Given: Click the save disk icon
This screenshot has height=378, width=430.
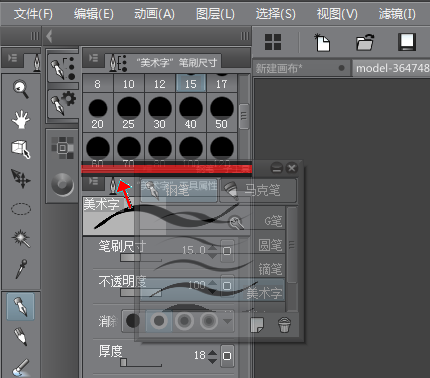Looking at the screenshot, I should click(407, 42).
